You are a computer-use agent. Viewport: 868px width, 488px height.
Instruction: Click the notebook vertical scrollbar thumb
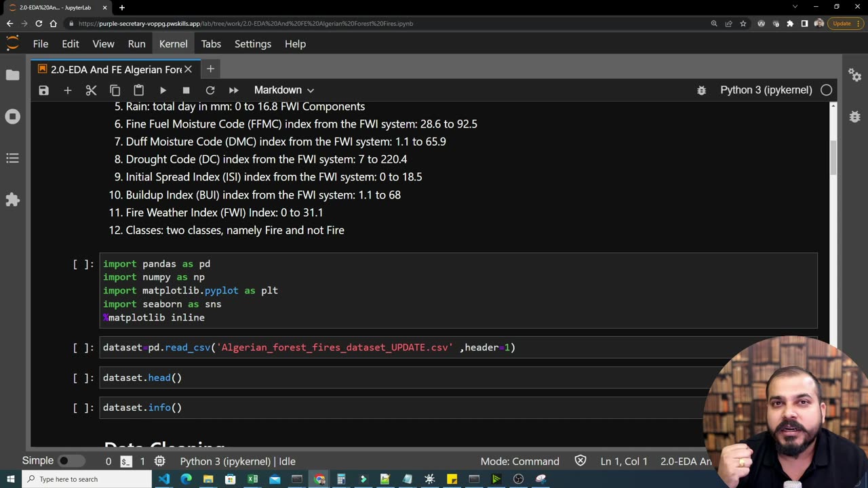click(x=833, y=157)
